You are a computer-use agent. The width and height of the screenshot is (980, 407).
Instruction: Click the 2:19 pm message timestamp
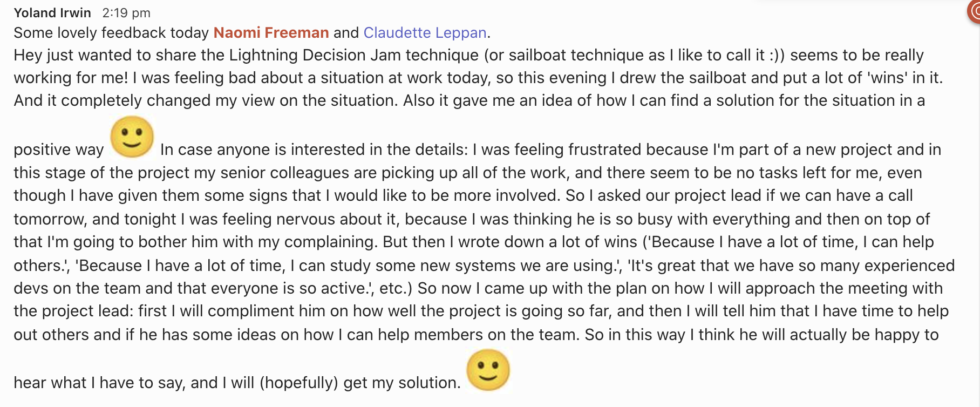click(126, 13)
